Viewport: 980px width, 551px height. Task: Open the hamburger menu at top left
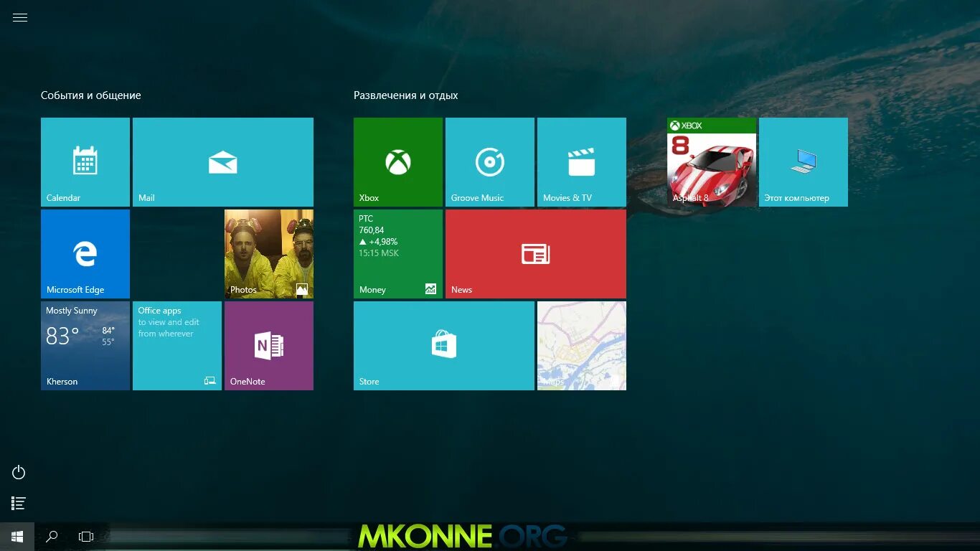click(x=20, y=18)
